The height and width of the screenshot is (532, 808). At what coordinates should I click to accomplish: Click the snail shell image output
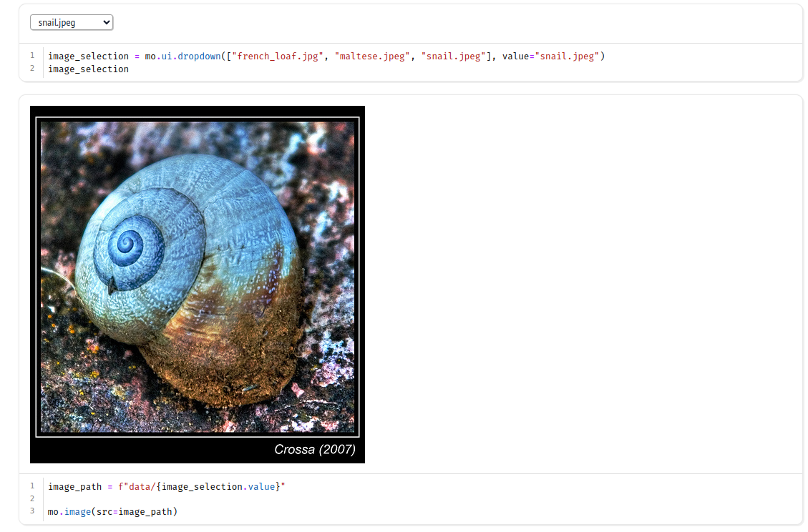click(x=198, y=285)
